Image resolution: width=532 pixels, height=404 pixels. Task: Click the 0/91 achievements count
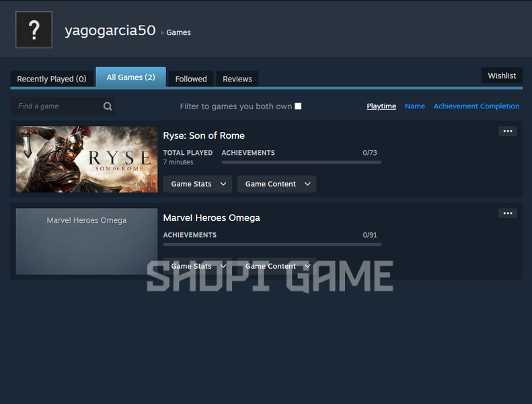point(370,235)
